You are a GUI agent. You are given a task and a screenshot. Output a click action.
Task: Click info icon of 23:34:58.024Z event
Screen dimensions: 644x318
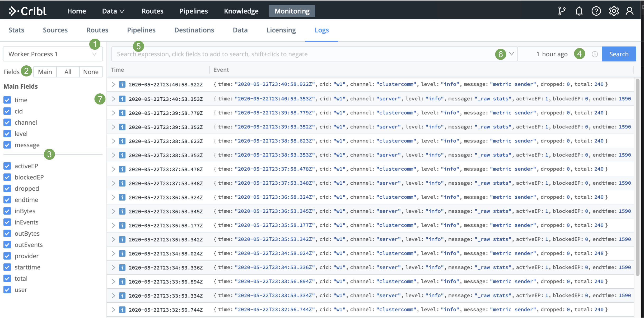(122, 253)
